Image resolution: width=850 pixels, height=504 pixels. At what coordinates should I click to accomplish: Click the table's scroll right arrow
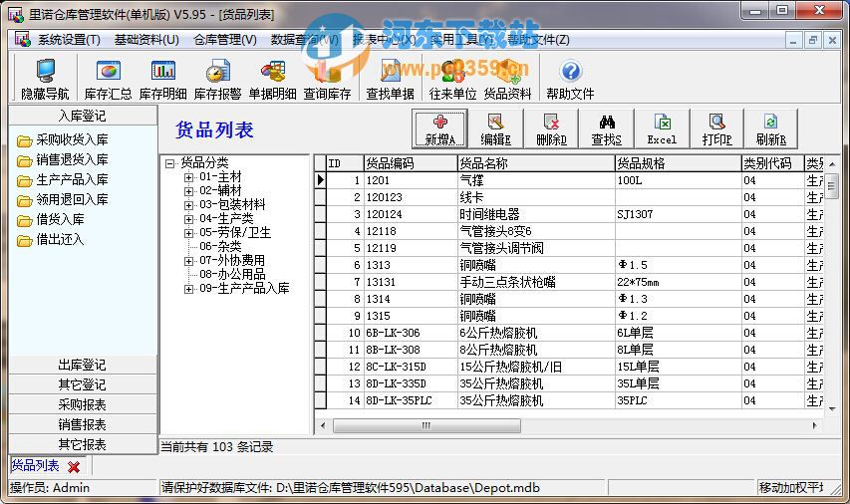pos(814,426)
